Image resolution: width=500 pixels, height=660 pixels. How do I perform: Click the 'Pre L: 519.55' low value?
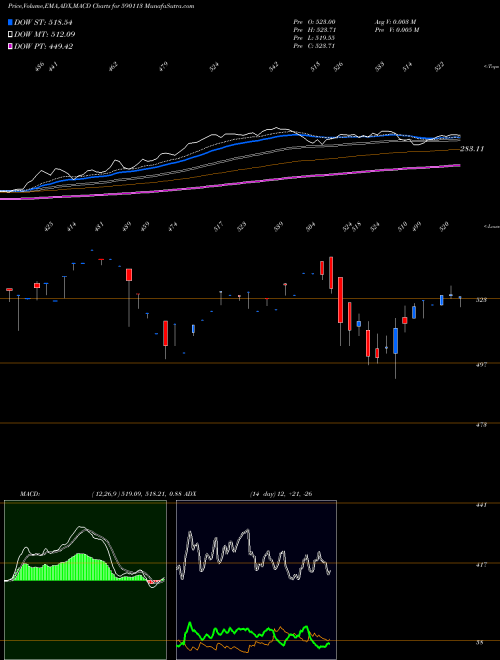coord(314,38)
